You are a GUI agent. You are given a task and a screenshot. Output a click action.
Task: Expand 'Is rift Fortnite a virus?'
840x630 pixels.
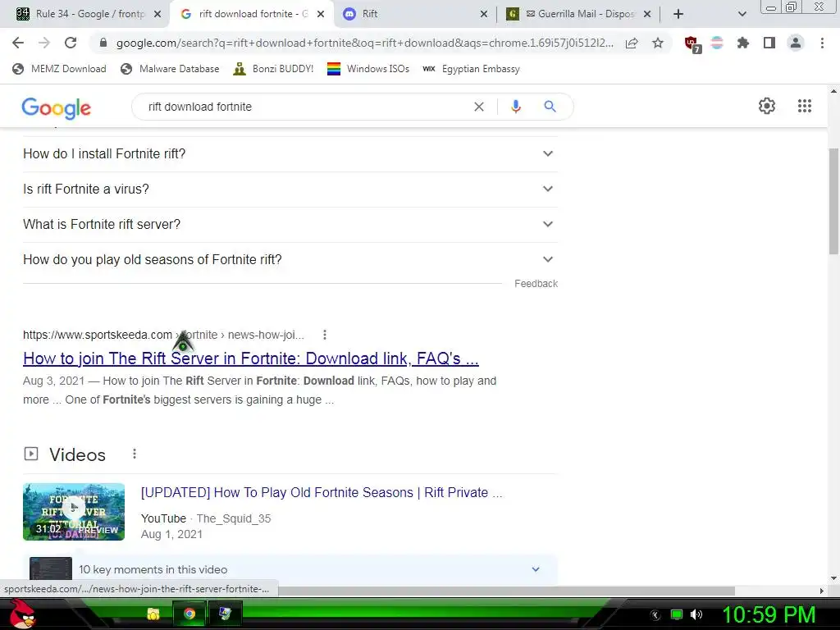pos(290,189)
